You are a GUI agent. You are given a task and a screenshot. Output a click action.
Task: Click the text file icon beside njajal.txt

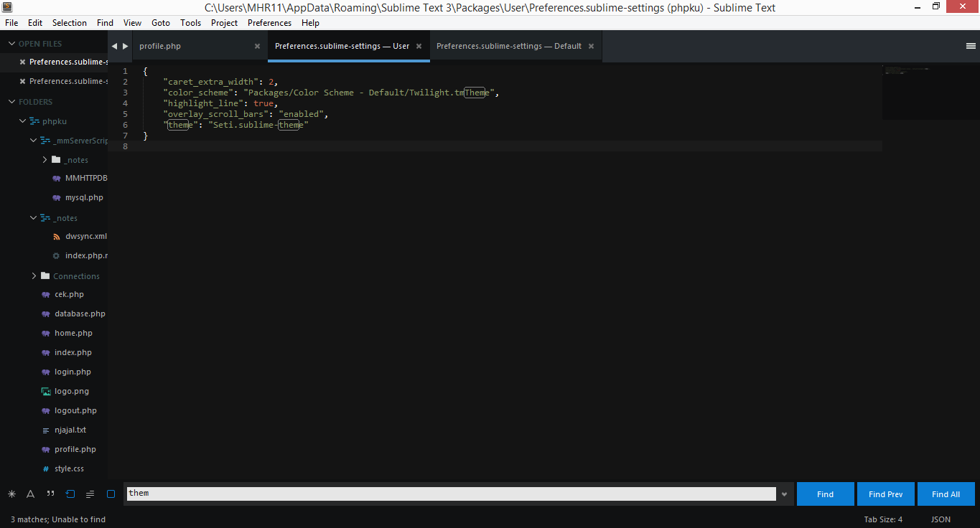pyautogui.click(x=46, y=430)
